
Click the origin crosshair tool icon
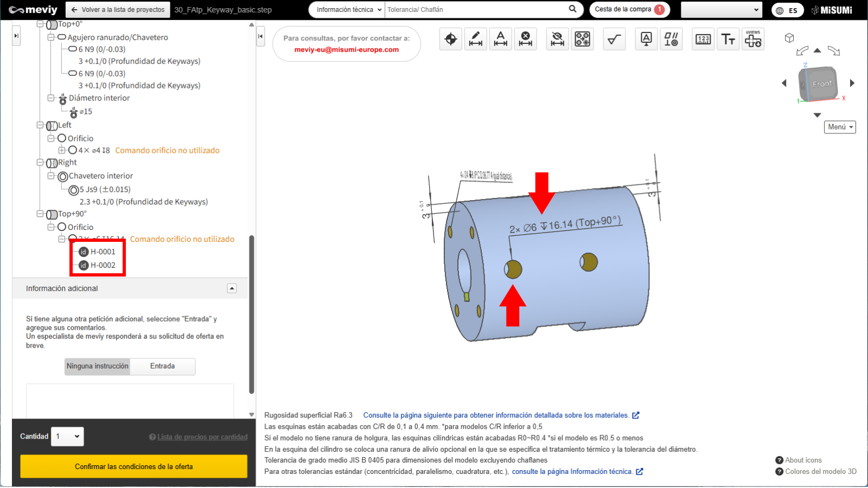point(450,39)
